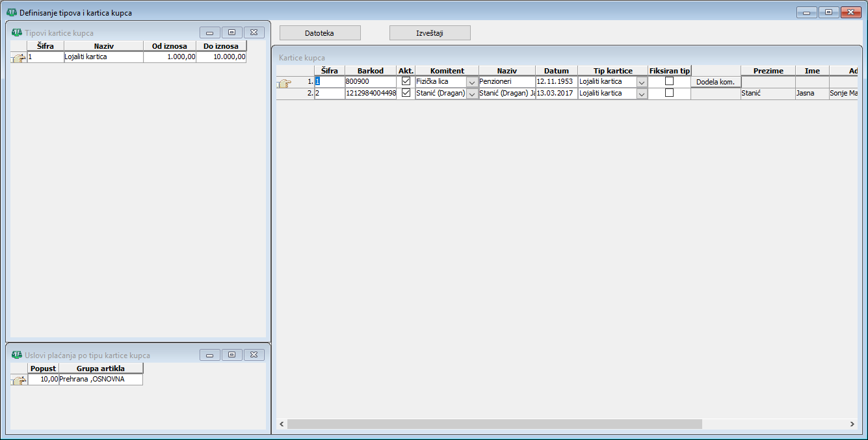The image size is (868, 440).
Task: Select Grupa artikla cell Prehrana ,OSNOVNA
Action: [x=101, y=380]
